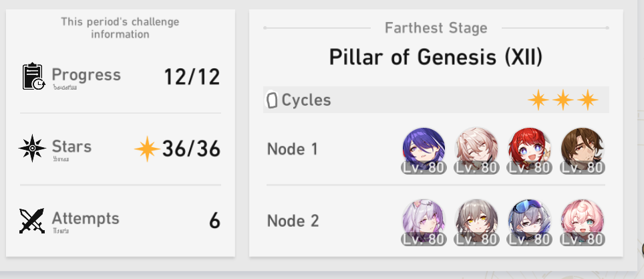Click the Cycles icon beside the label

[271, 100]
